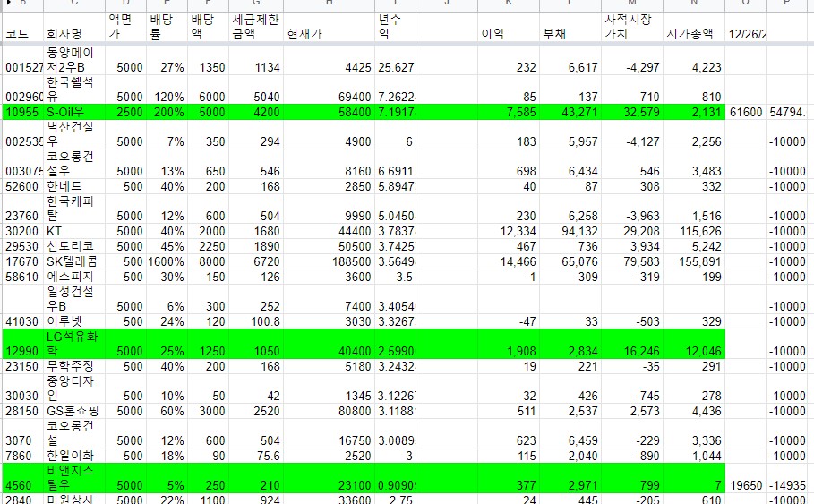Viewport: 814px width, 504px height.
Task: Select the 115,626 market cap cell
Action: click(x=694, y=232)
